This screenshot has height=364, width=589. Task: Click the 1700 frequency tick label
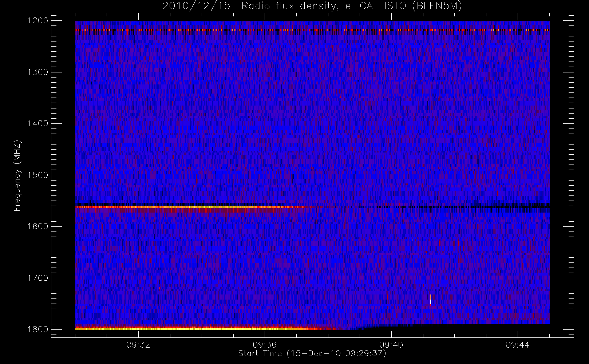point(38,278)
